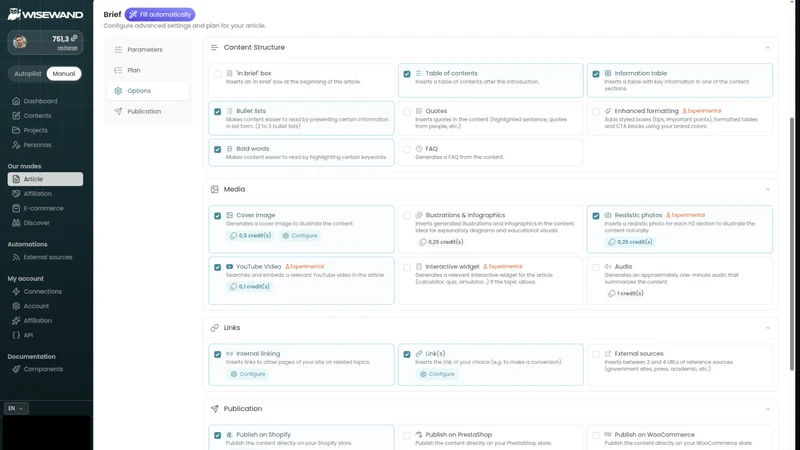The image size is (800, 450).
Task: Click the Quotes icon
Action: click(x=419, y=111)
